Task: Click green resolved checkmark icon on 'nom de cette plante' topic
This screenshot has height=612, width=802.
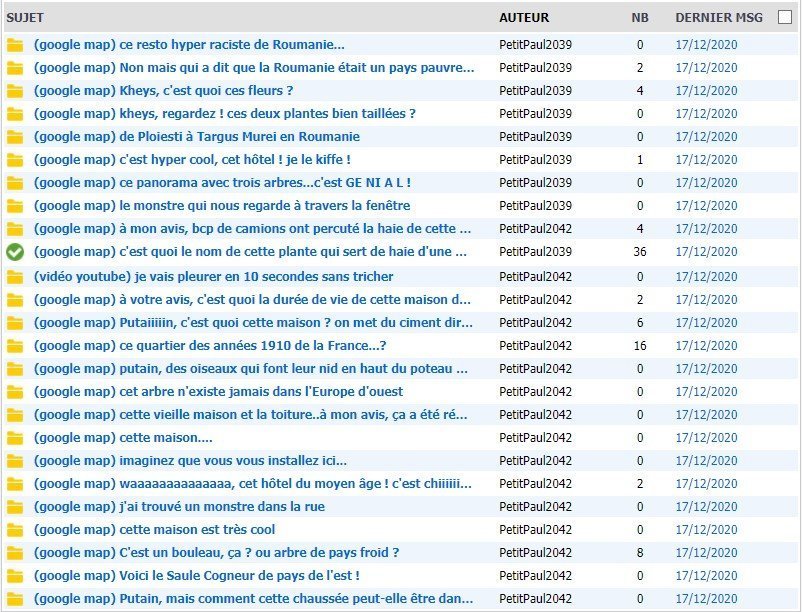Action: click(x=15, y=252)
